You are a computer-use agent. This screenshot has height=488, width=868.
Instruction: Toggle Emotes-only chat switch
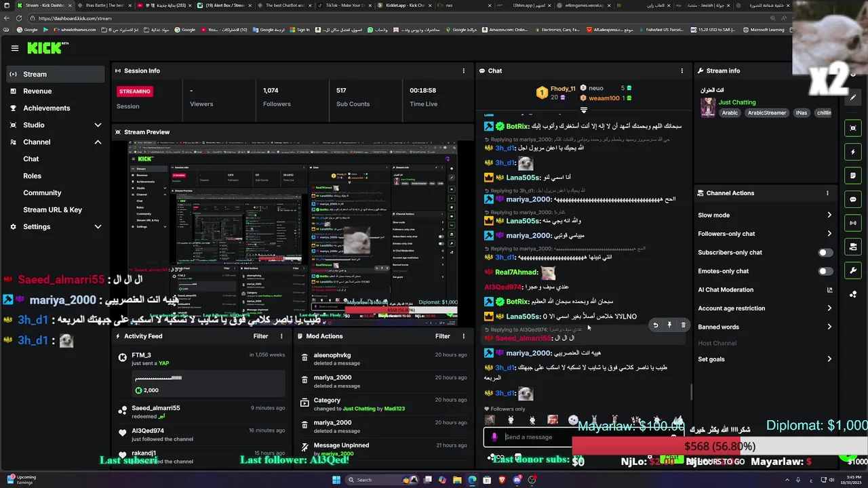(825, 271)
